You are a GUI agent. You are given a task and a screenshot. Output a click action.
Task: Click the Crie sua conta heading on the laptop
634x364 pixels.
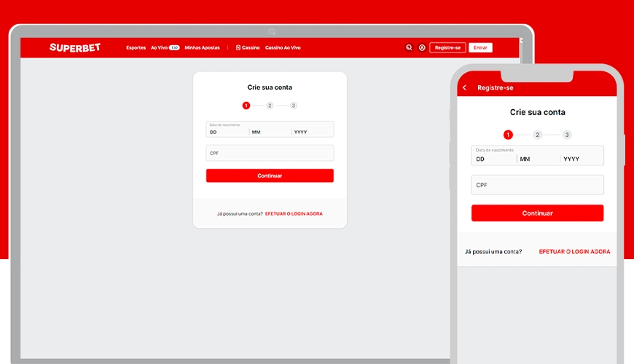[x=270, y=87]
